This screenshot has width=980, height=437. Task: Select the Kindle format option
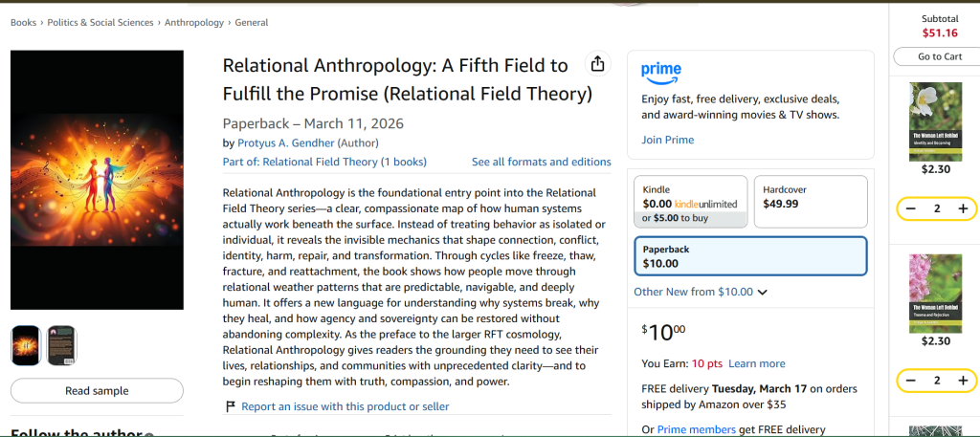pyautogui.click(x=690, y=202)
